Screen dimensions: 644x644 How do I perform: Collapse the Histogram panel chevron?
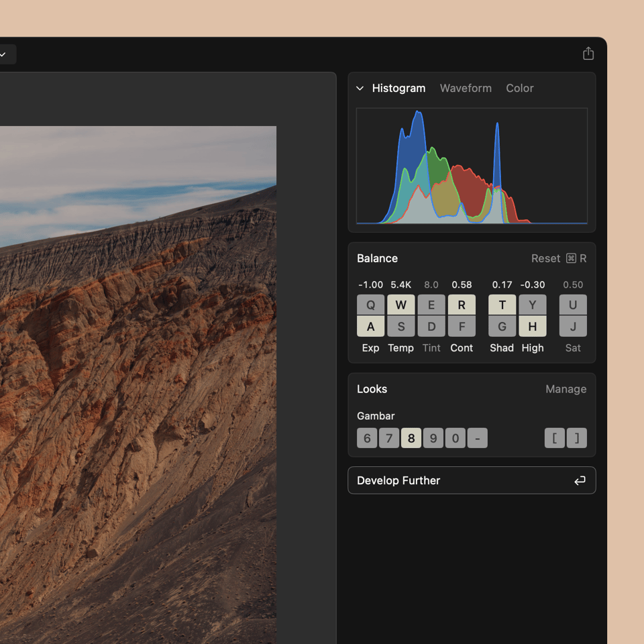[x=360, y=89]
